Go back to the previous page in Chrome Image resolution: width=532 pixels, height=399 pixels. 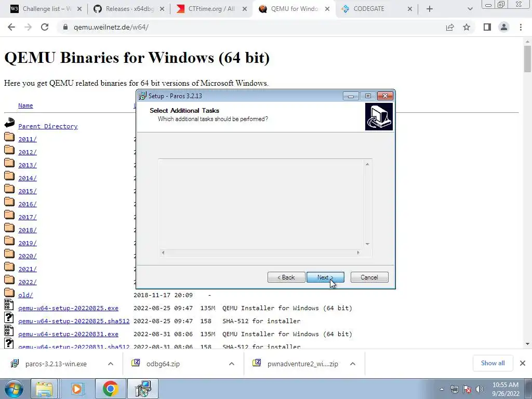[x=11, y=27]
